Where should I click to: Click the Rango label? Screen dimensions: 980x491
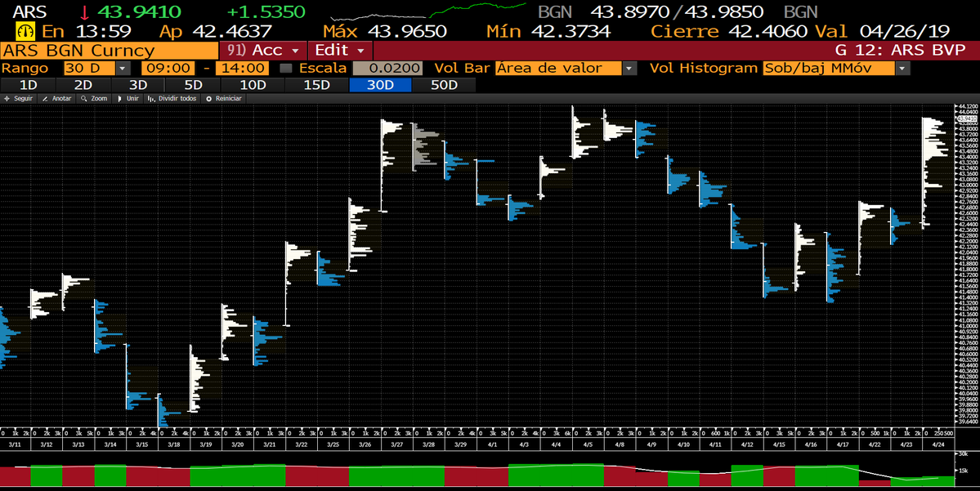(25, 68)
